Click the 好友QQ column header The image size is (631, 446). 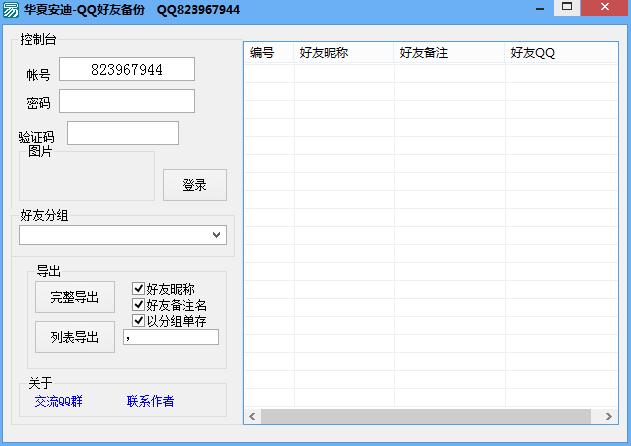pyautogui.click(x=561, y=53)
